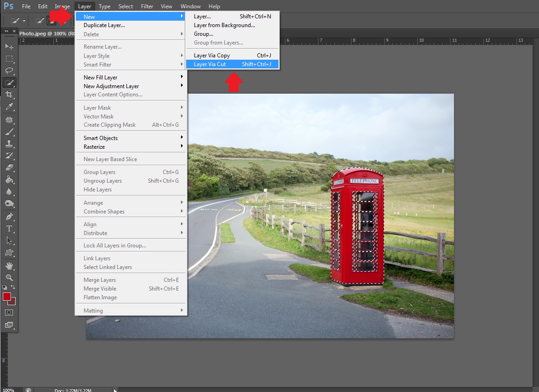This screenshot has width=539, height=392.
Task: Select the Move tool
Action: click(9, 47)
